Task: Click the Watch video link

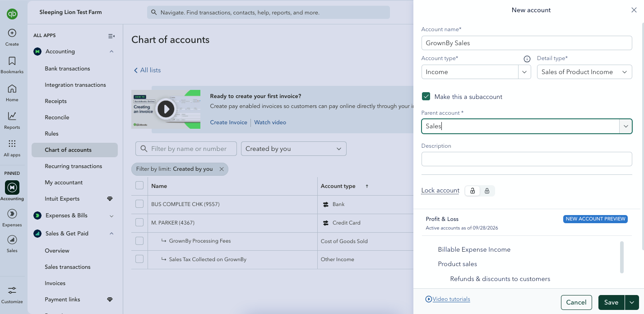Action: (x=270, y=122)
